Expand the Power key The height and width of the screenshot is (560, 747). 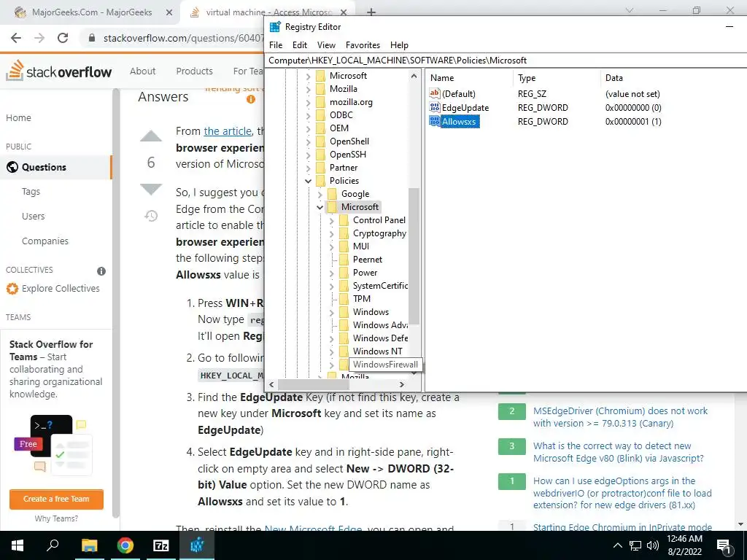point(332,273)
